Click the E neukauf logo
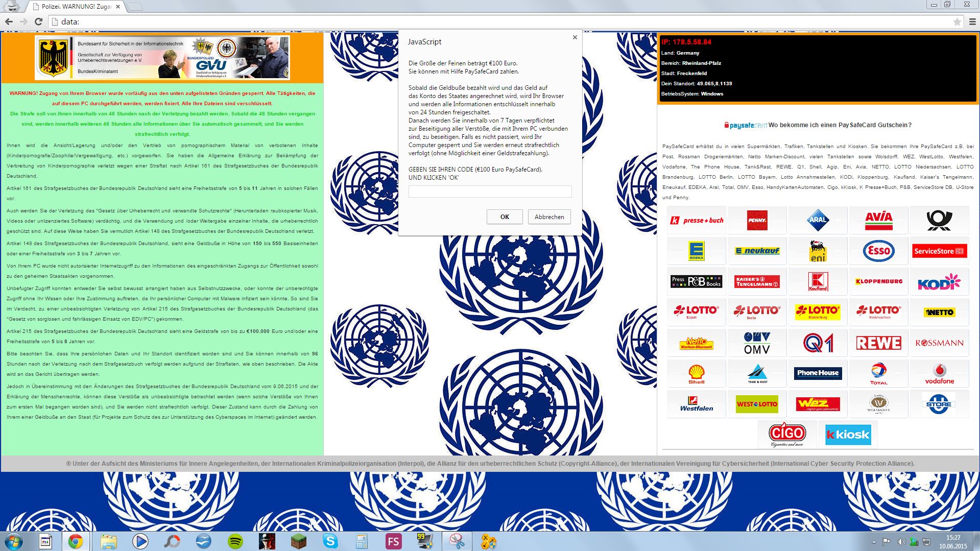The width and height of the screenshot is (980, 551). tap(757, 251)
